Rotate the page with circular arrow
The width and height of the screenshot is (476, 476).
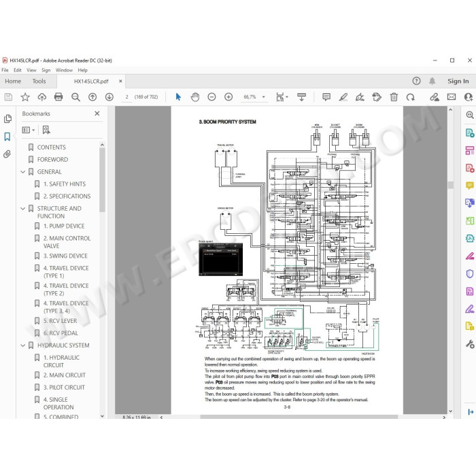click(x=411, y=97)
